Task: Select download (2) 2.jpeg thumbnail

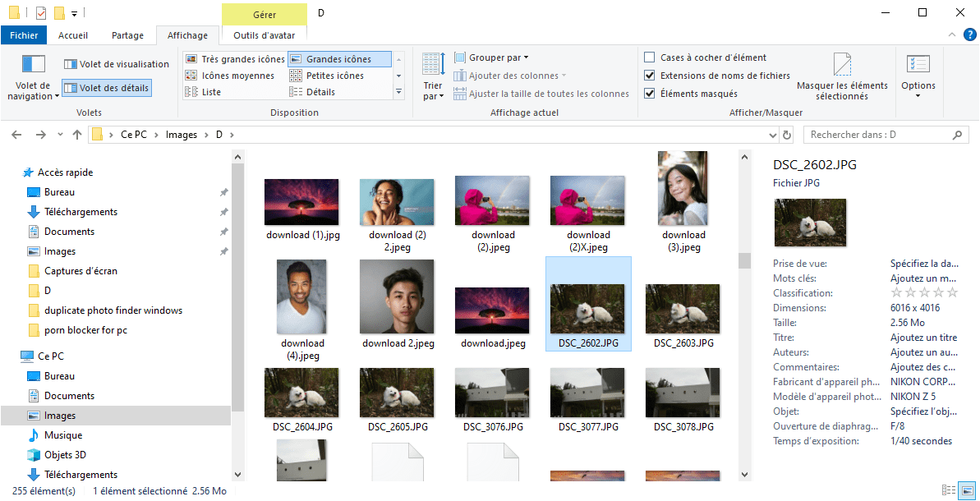Action: (398, 202)
